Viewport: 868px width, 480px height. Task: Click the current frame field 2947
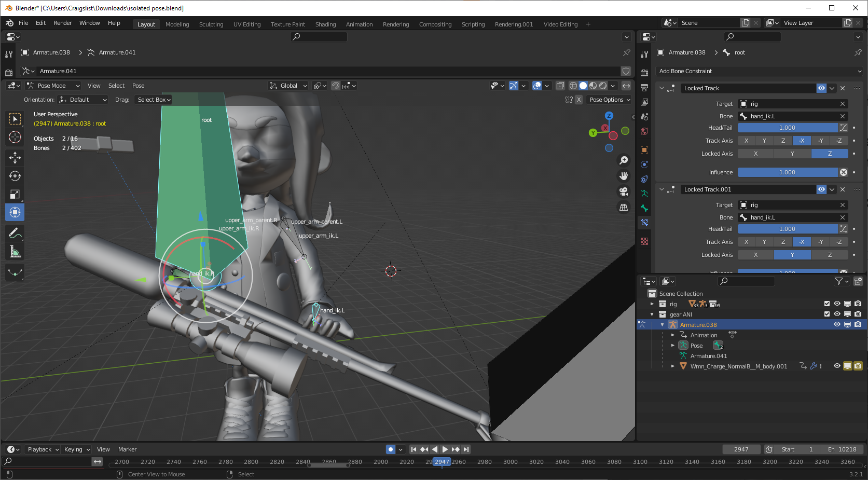click(741, 449)
